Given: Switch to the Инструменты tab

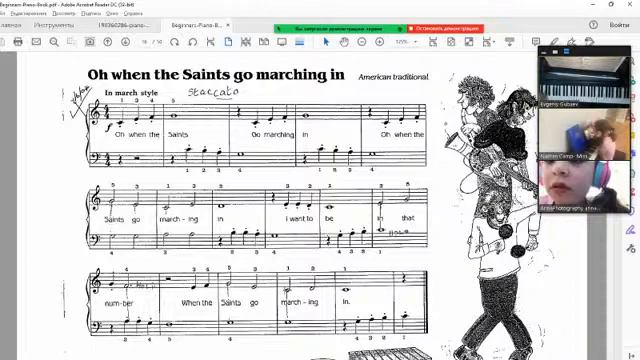Looking at the screenshot, I should pyautogui.click(x=54, y=25).
